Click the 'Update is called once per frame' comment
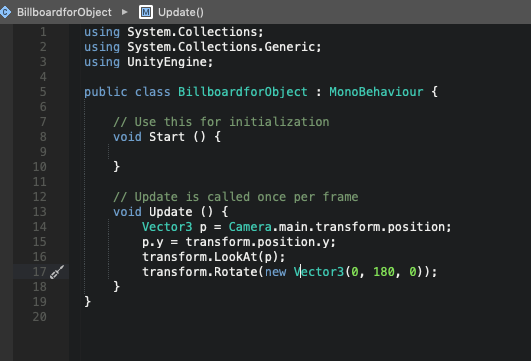 [236, 197]
